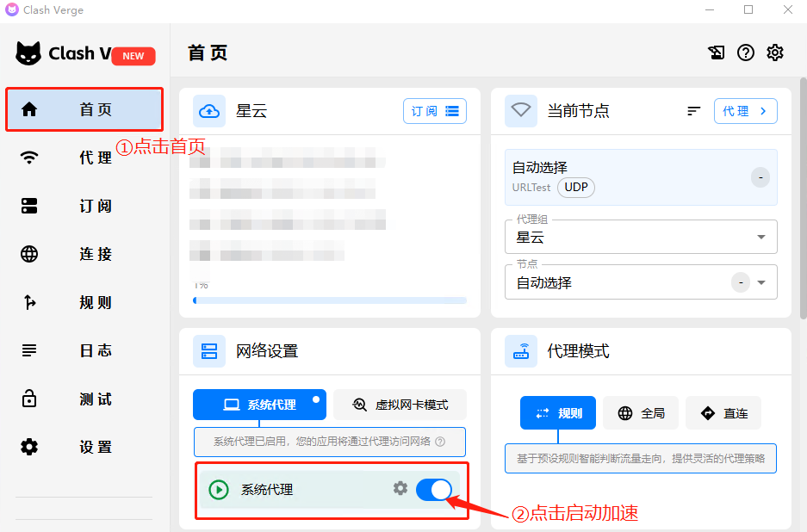Screen dimensions: 807x532
Task: Open the help question mark icon
Action: (746, 53)
